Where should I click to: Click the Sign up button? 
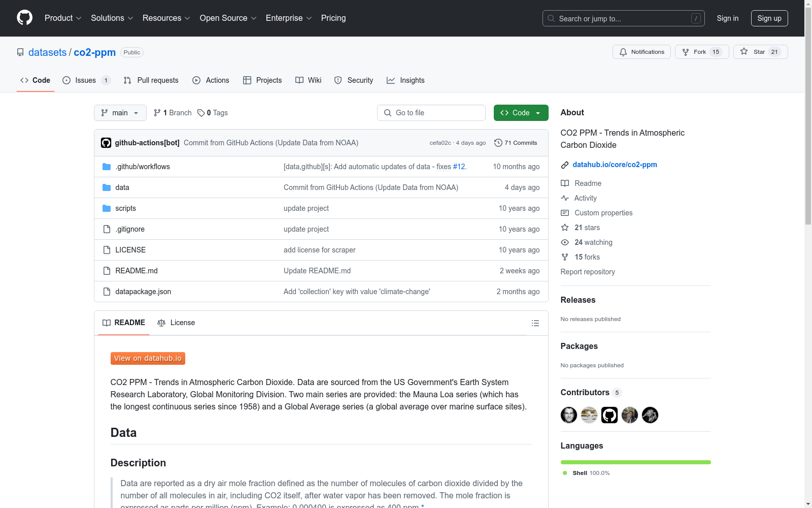pyautogui.click(x=769, y=18)
